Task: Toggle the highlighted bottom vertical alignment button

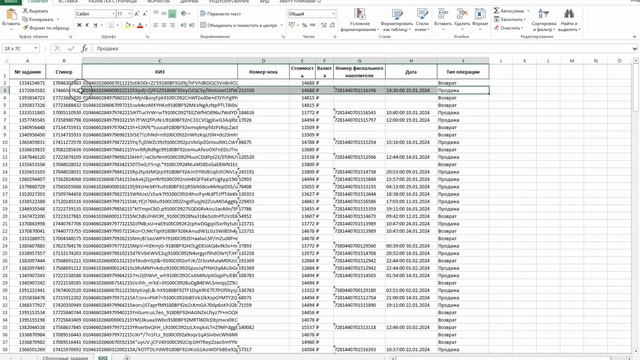Action: coord(172,14)
